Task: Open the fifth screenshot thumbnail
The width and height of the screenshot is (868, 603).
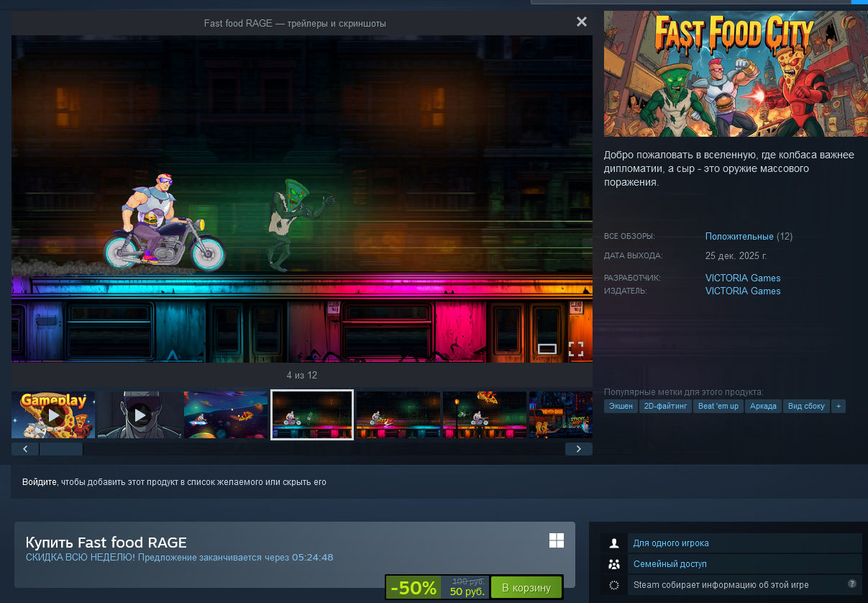Action: (x=398, y=415)
